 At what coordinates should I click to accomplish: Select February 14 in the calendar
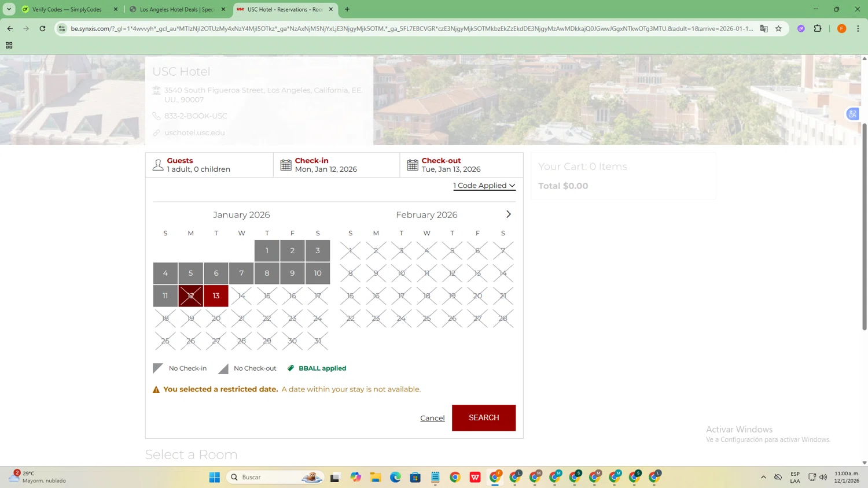tap(503, 273)
